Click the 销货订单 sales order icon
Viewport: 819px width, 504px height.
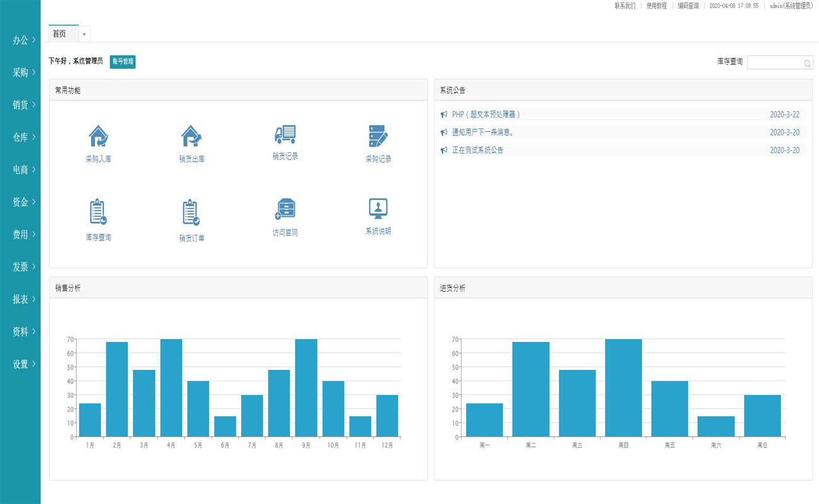pyautogui.click(x=192, y=212)
